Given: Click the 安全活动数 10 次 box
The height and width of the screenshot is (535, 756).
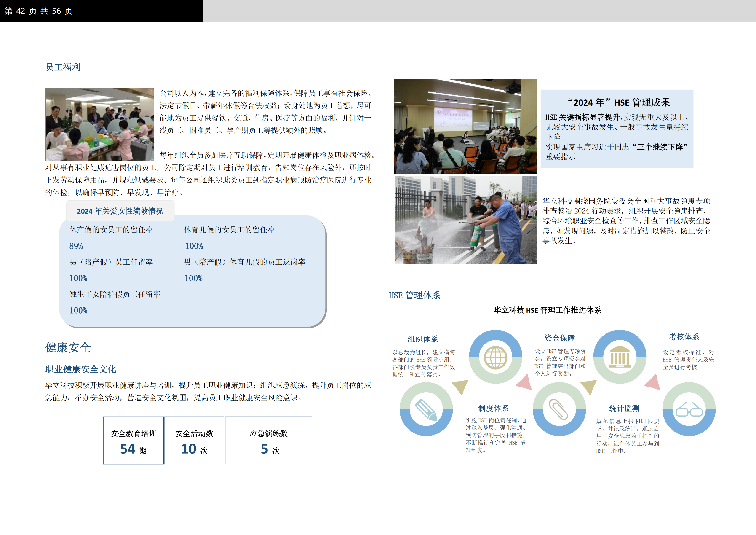Looking at the screenshot, I should coord(194,441).
